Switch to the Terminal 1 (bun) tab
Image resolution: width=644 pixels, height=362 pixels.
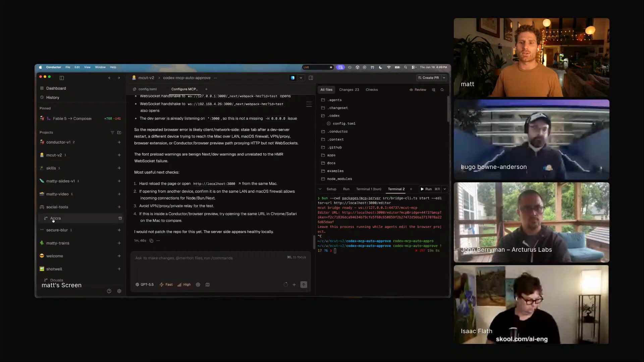[369, 189]
